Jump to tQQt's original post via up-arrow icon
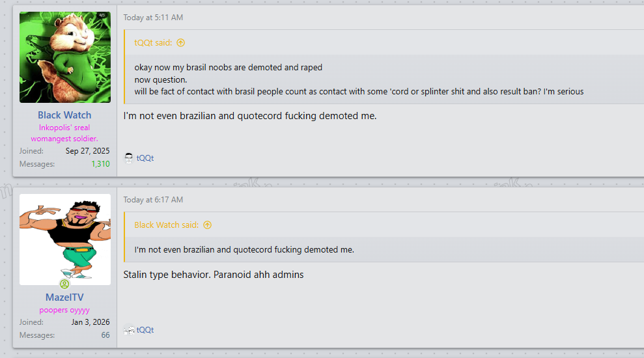644x358 pixels. point(180,43)
